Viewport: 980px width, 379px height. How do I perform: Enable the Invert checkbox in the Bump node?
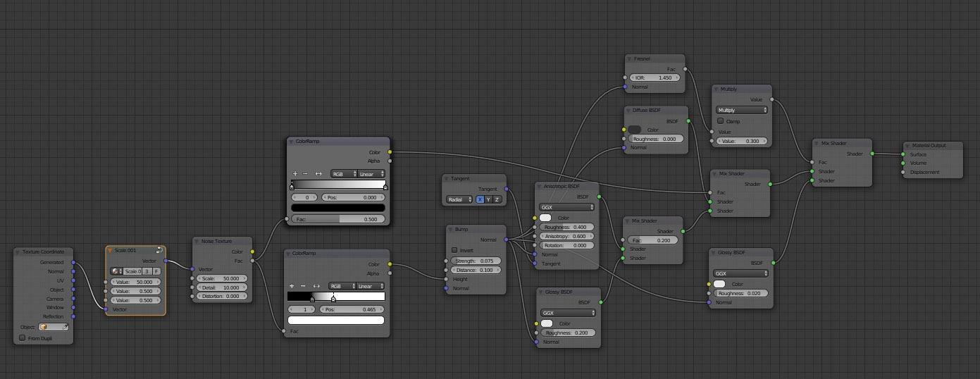click(454, 250)
